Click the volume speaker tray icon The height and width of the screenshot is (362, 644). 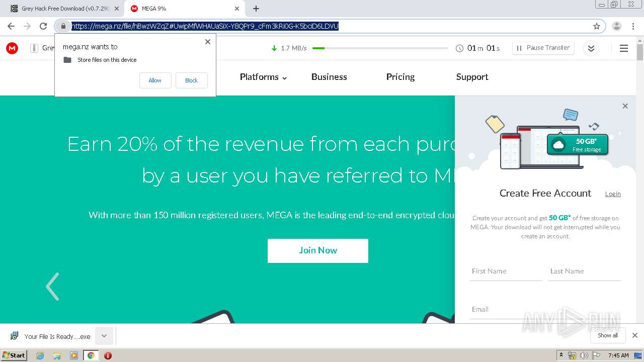pos(584,355)
